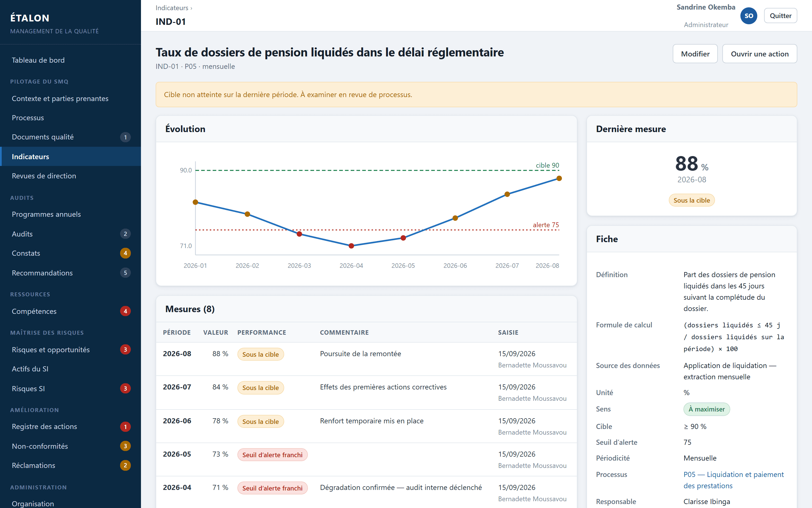Click the 2026-04 data point on the chart
This screenshot has height=508, width=812.
point(351,246)
